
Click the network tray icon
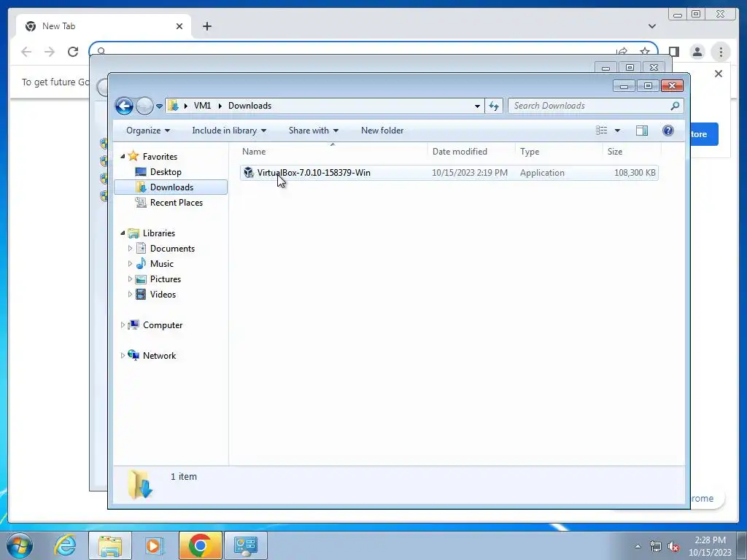click(x=656, y=546)
